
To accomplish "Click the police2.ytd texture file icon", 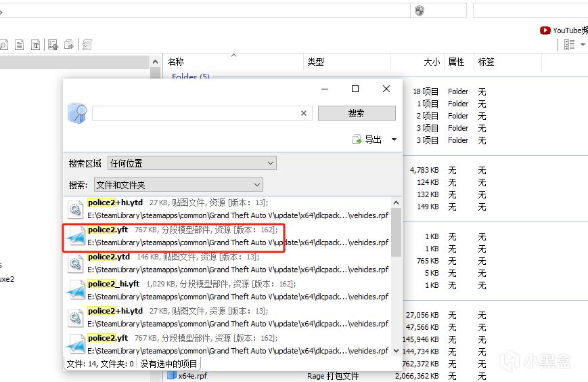I will 75,263.
